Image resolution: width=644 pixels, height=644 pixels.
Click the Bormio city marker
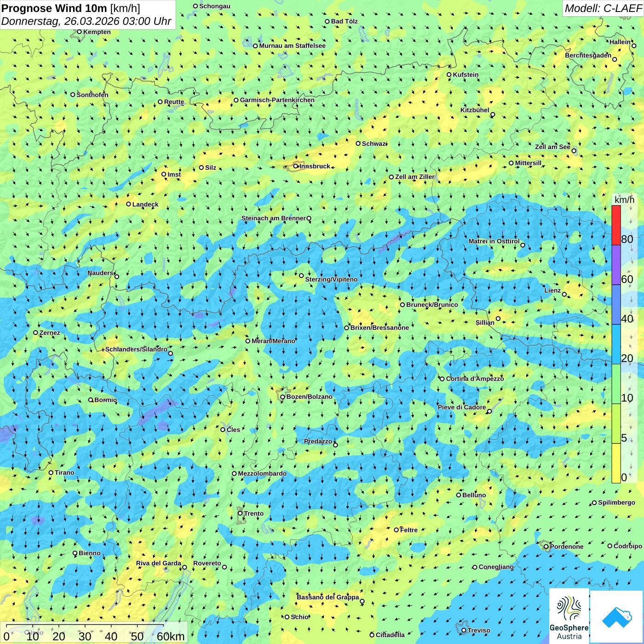[x=91, y=400]
